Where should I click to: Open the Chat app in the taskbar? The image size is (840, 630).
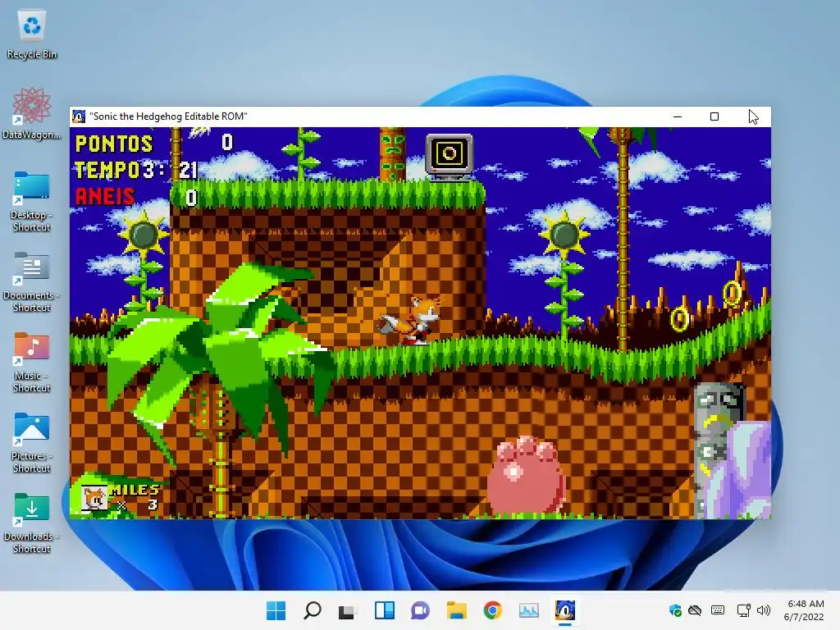tap(420, 610)
